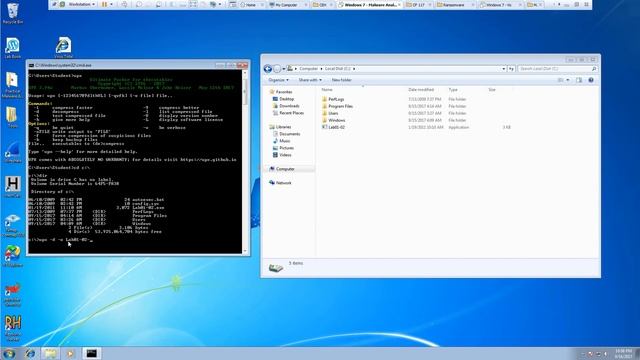Click the VMware pause button in the top toolbar
Image resolution: width=640 pixels, height=360 pixels.
point(104,4)
